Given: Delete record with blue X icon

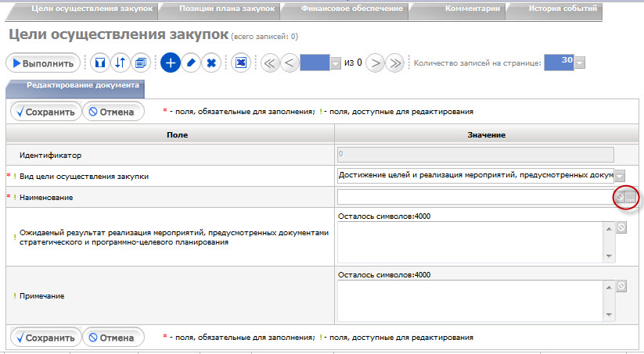Looking at the screenshot, I should [x=211, y=63].
